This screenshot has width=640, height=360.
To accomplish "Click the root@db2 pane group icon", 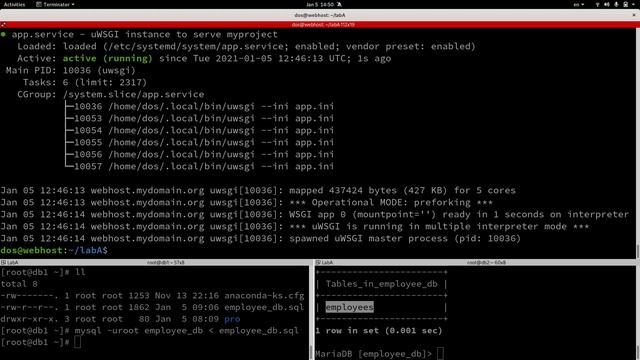I will click(318, 262).
